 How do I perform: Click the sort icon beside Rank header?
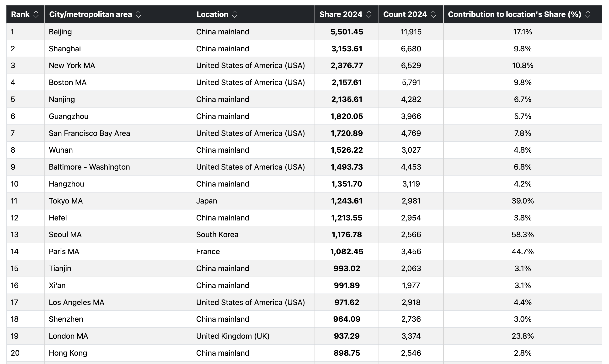[x=36, y=14]
